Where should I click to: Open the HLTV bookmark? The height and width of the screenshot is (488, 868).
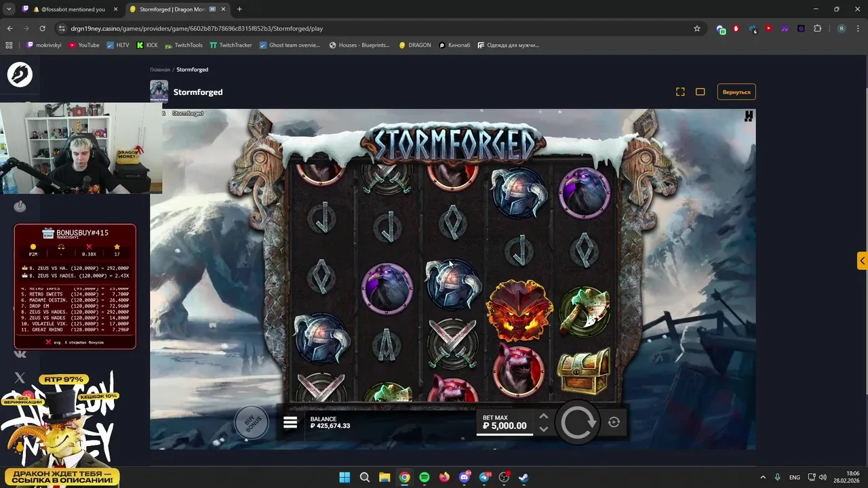117,45
